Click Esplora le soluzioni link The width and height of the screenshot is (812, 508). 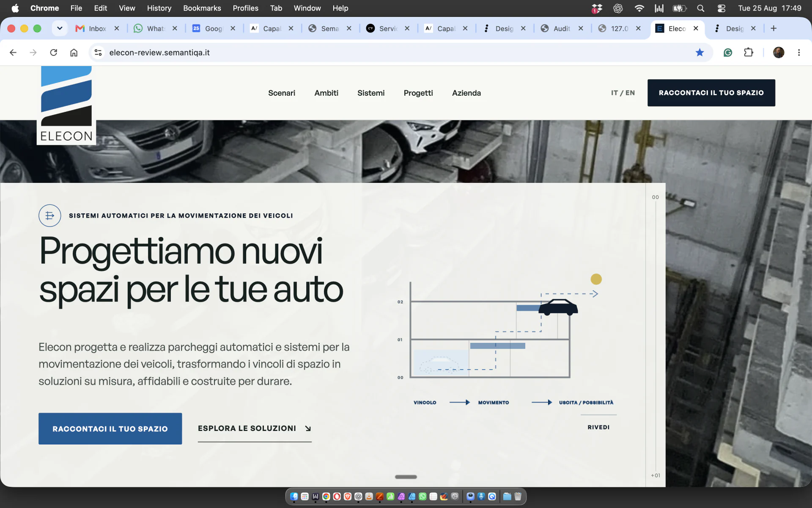255,428
